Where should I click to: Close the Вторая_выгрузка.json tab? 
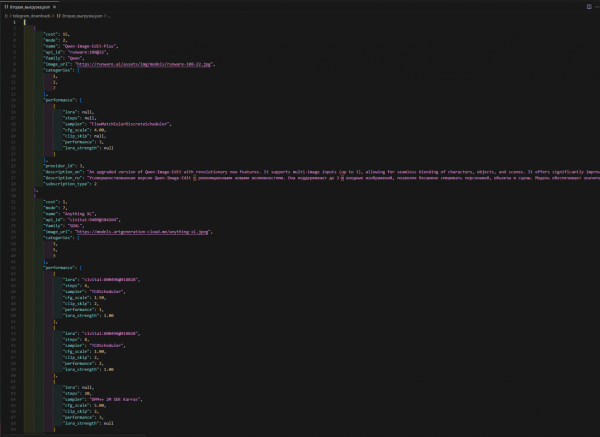54,7
